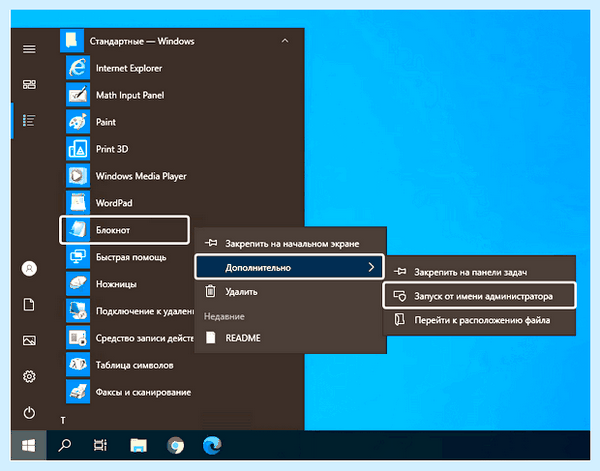Click the Power button icon
This screenshot has width=600, height=471.
[29, 412]
